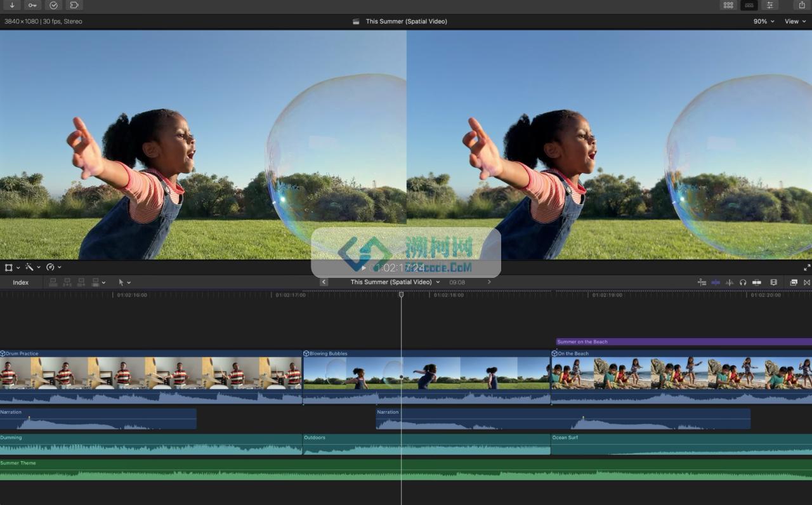The width and height of the screenshot is (812, 505).
Task: Toggle the Inspector sliders icon
Action: click(770, 5)
